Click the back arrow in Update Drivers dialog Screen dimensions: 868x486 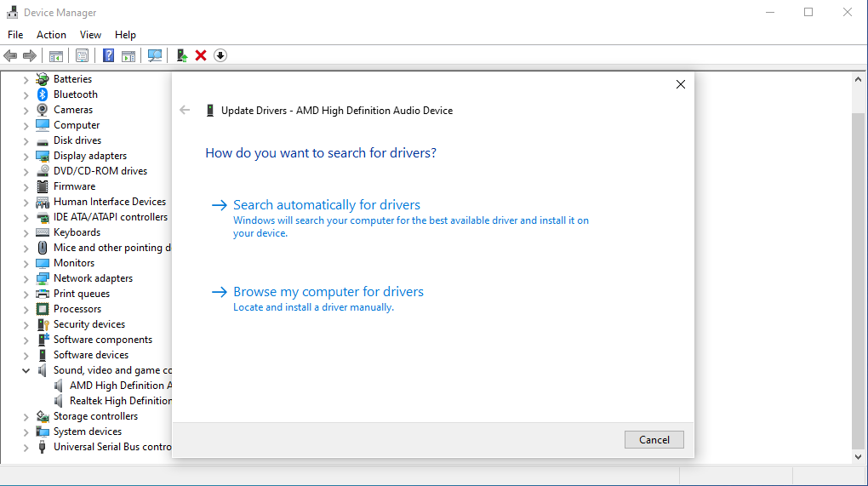click(x=185, y=110)
